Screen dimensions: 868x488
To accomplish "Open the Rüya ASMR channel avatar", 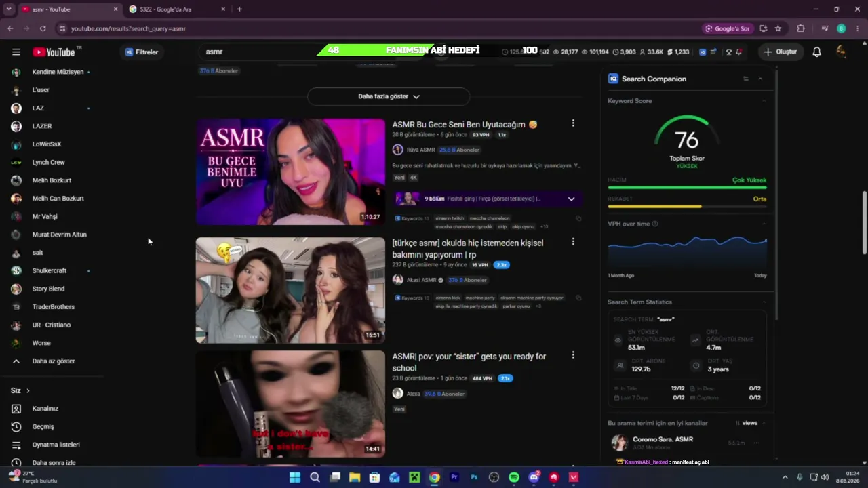I will click(397, 150).
